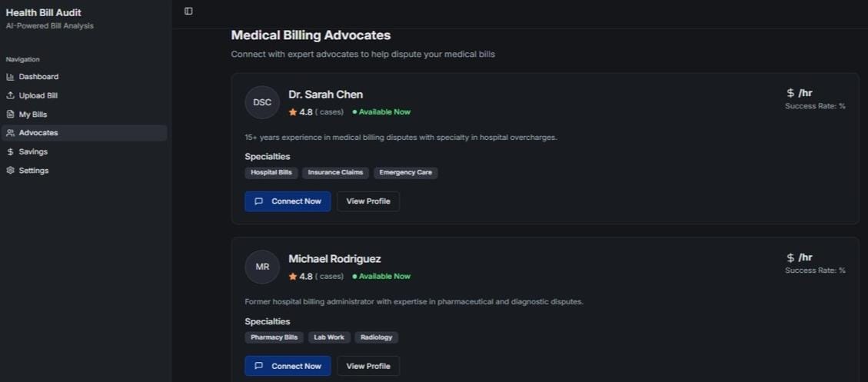868x382 pixels.
Task: Click the Dashboard chart icon
Action: pos(10,77)
